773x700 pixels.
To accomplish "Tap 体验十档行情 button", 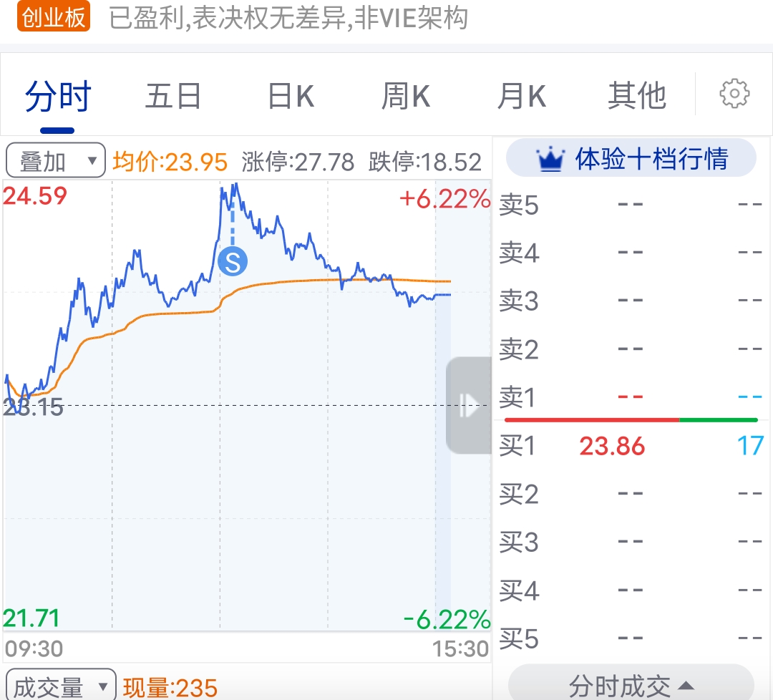I will [631, 158].
